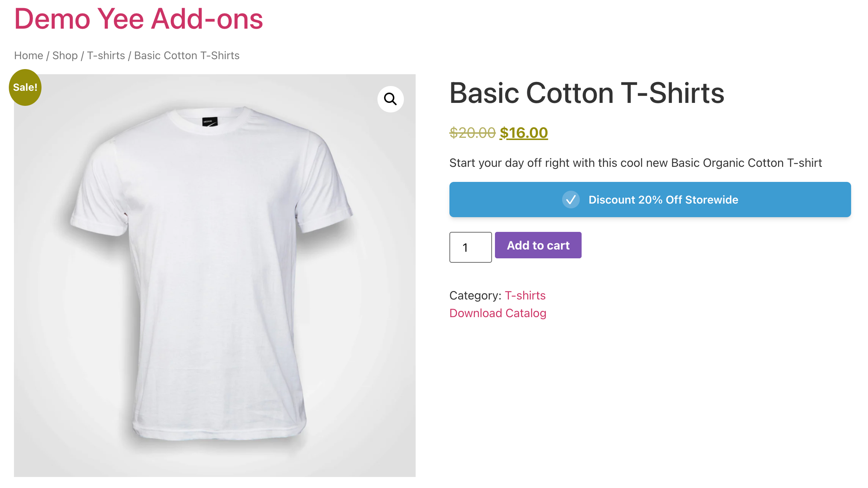868x488 pixels.
Task: Select T-shirts in the breadcrumb
Action: (x=106, y=55)
